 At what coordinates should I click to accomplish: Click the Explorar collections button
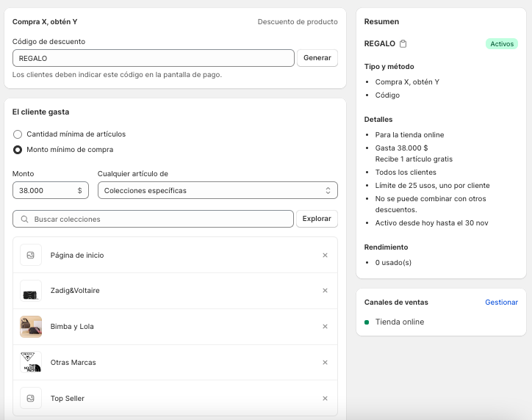(x=317, y=219)
